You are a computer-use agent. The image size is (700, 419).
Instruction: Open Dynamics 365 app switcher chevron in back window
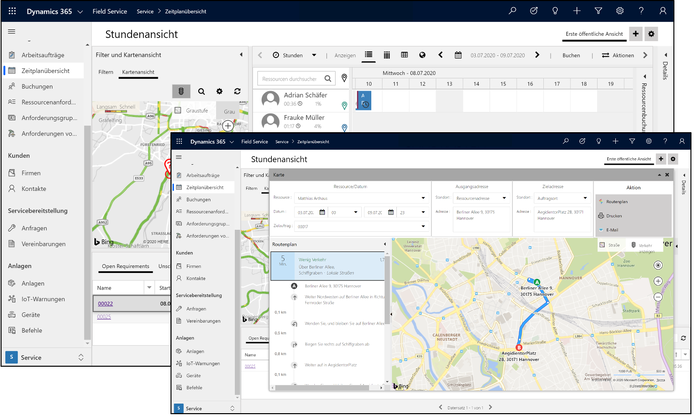coord(80,12)
